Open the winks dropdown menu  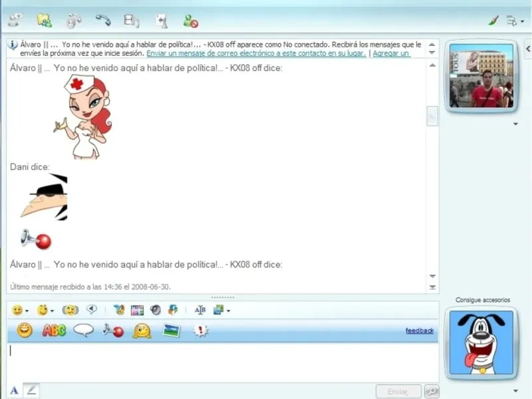(x=45, y=310)
